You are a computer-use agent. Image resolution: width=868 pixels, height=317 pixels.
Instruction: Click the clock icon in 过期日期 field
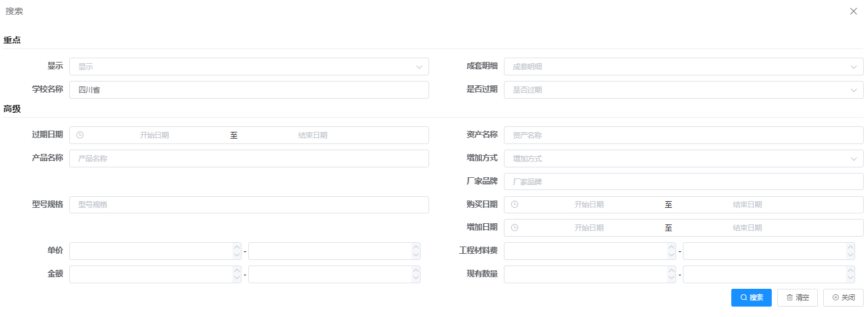pyautogui.click(x=80, y=136)
